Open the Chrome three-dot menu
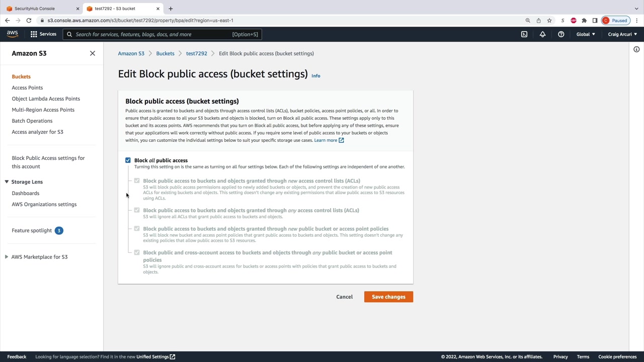The height and width of the screenshot is (362, 644). click(x=636, y=21)
